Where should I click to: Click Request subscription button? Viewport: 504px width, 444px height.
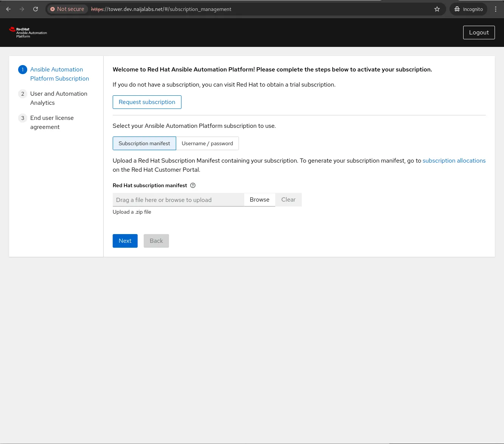tap(147, 102)
